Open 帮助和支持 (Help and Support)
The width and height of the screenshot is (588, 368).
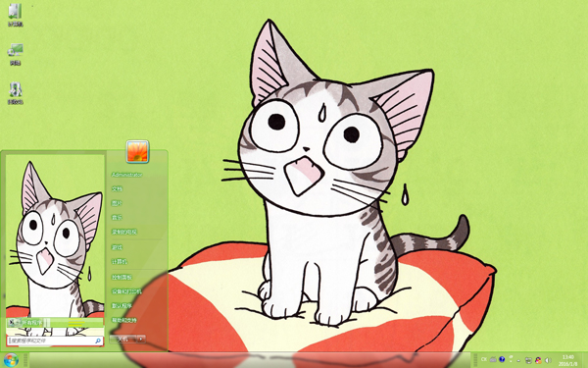click(x=124, y=320)
